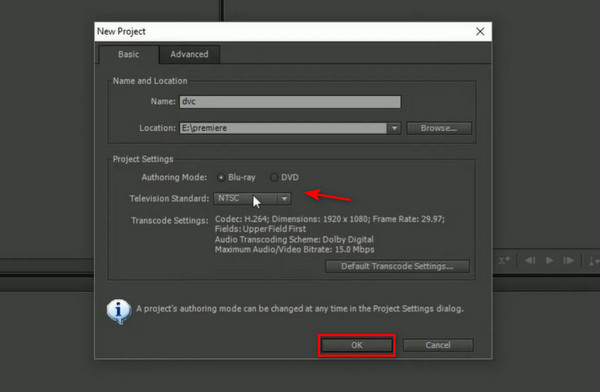600x392 pixels.
Task: Click the text-plus icon in background panel
Action: [x=504, y=261]
